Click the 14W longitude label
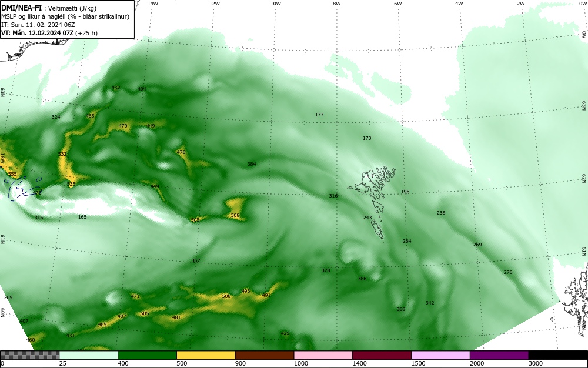This screenshot has height=368, width=588. click(x=153, y=4)
